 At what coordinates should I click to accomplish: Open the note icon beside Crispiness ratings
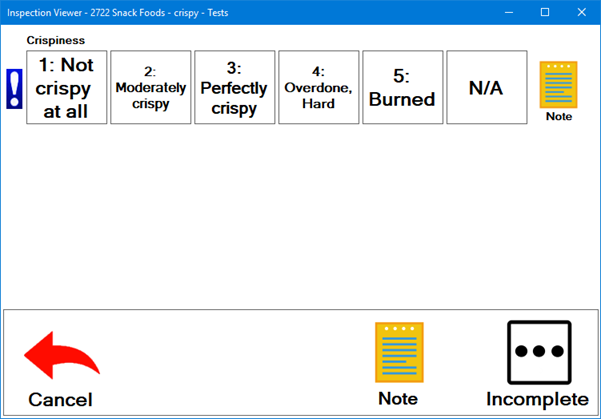point(558,84)
